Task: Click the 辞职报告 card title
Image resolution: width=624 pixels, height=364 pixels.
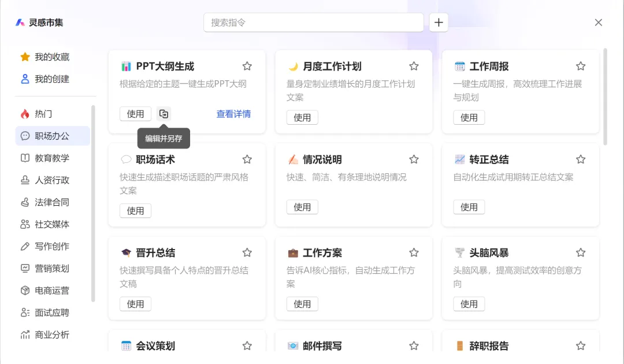Action: click(489, 346)
